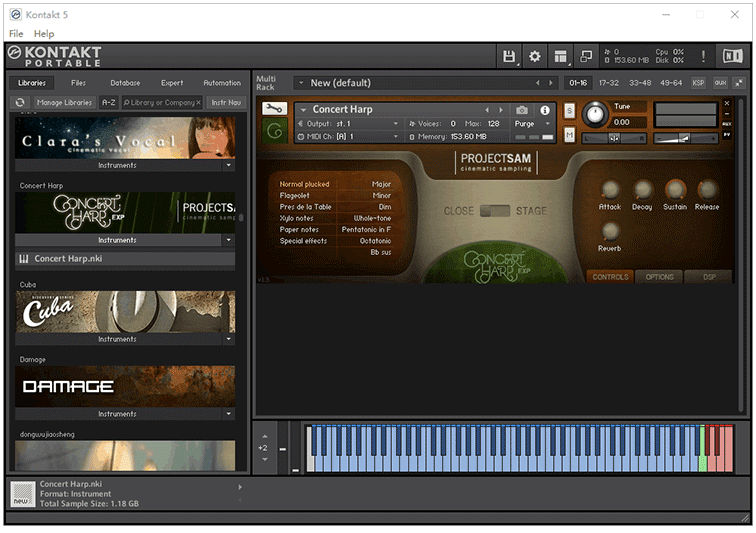
Task: Open the Purge dropdown menu
Action: [x=532, y=124]
